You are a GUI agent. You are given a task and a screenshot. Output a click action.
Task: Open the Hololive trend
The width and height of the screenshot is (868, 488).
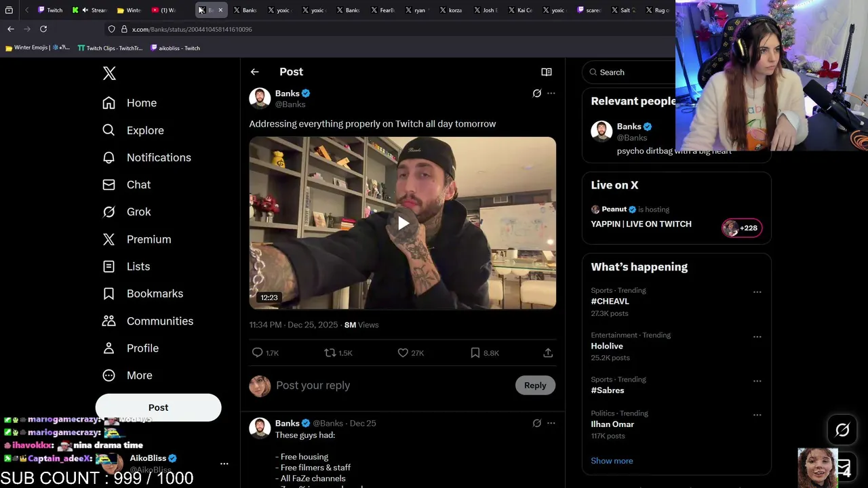607,346
